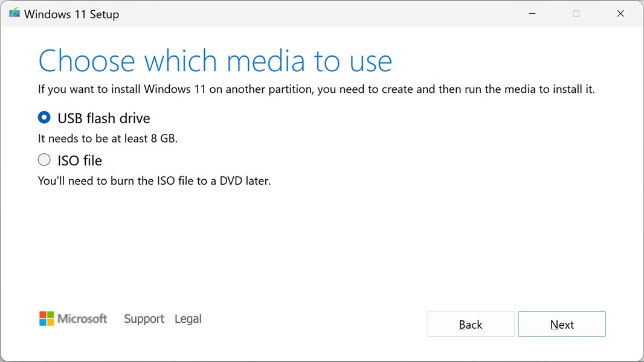This screenshot has height=362, width=644.
Task: Click the "Choose which media to use" heading
Action: click(215, 61)
